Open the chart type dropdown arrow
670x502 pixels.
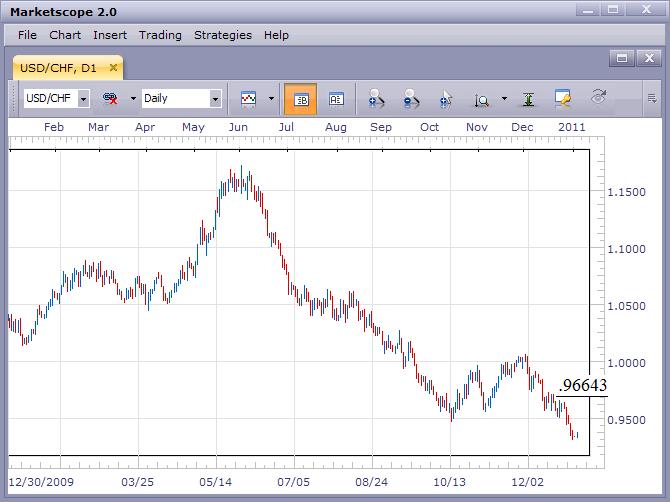pyautogui.click(x=271, y=99)
